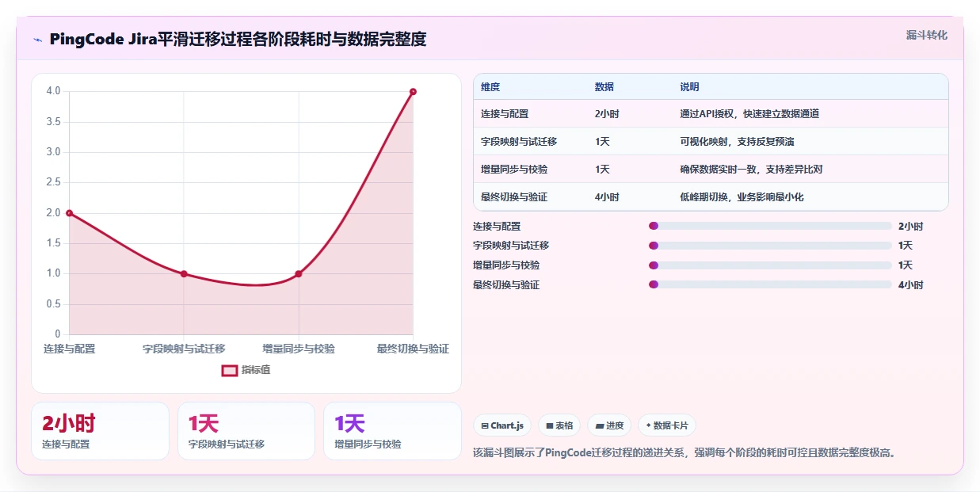
Task: Click the main title PingCode Jira平滑迁移
Action: point(238,40)
